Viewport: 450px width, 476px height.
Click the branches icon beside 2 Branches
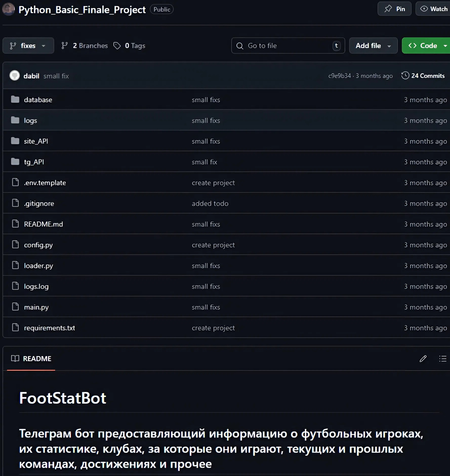pos(65,46)
